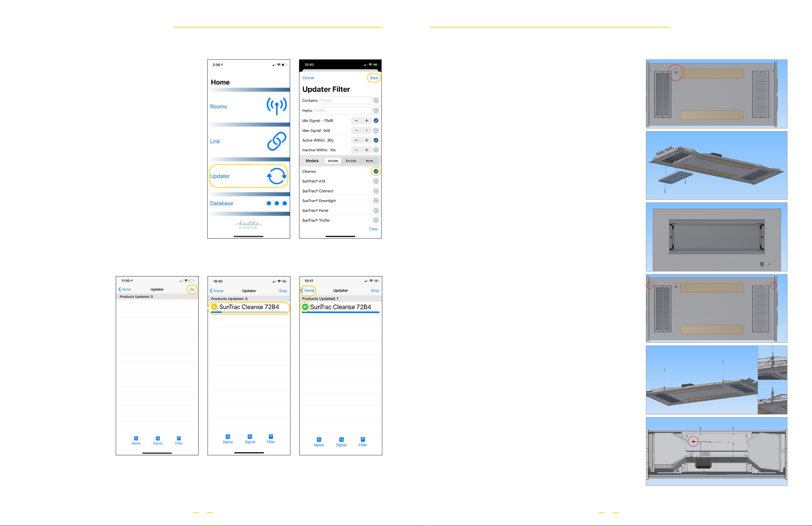Open cross-section fixture image at bottom

716,452
